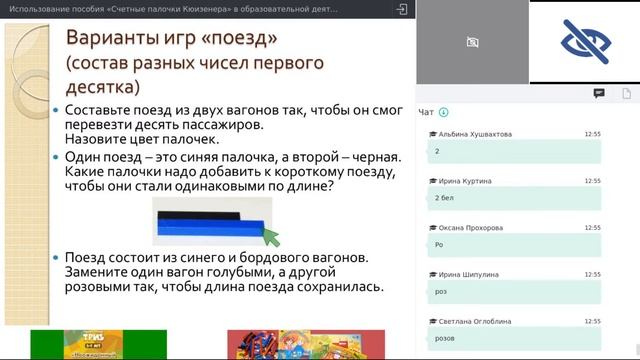Click user name Оксана Прохорова
640x360 pixels.
pyautogui.click(x=471, y=228)
